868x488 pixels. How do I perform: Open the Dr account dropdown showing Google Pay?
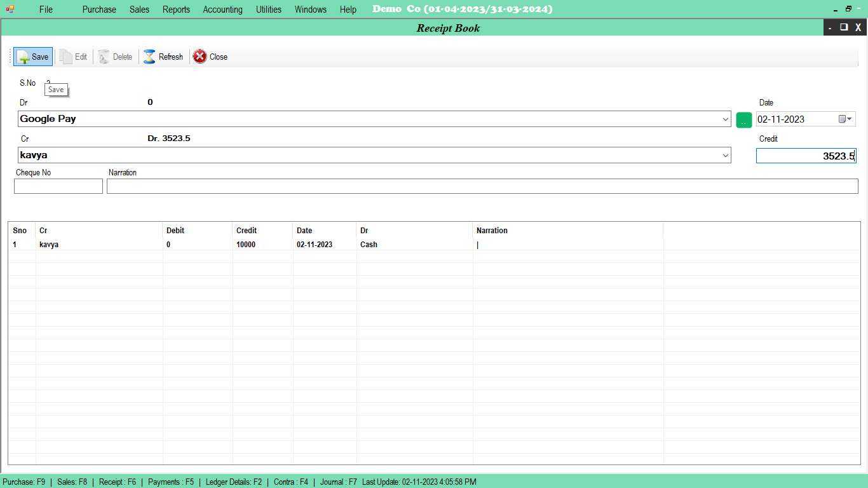(726, 119)
